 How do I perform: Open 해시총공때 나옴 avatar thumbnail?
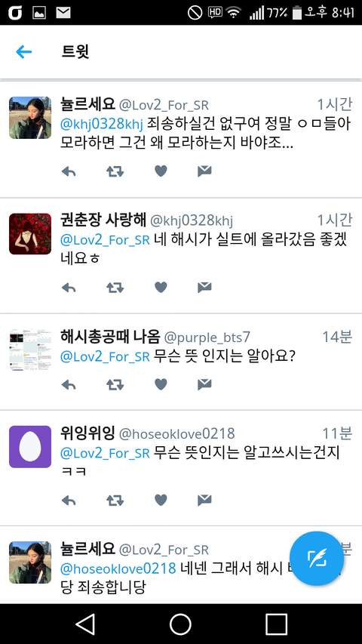tap(30, 350)
